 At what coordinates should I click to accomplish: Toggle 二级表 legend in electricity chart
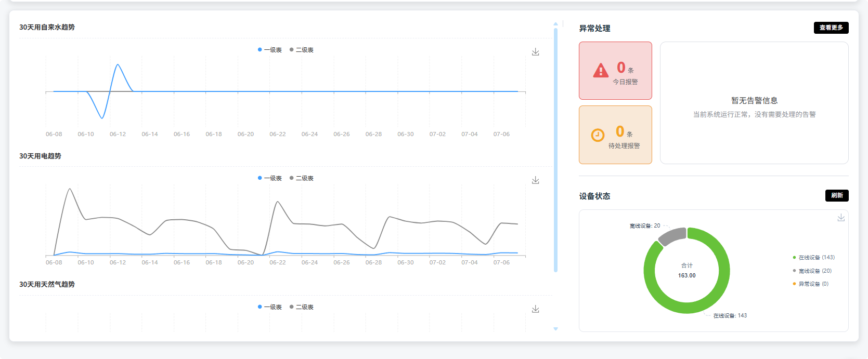[x=302, y=178]
